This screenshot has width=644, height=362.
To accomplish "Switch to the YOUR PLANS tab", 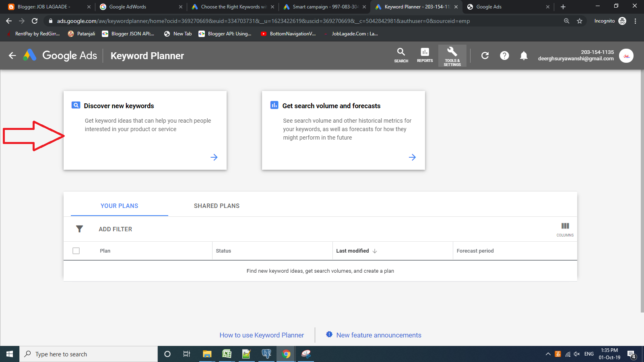I will point(120,206).
